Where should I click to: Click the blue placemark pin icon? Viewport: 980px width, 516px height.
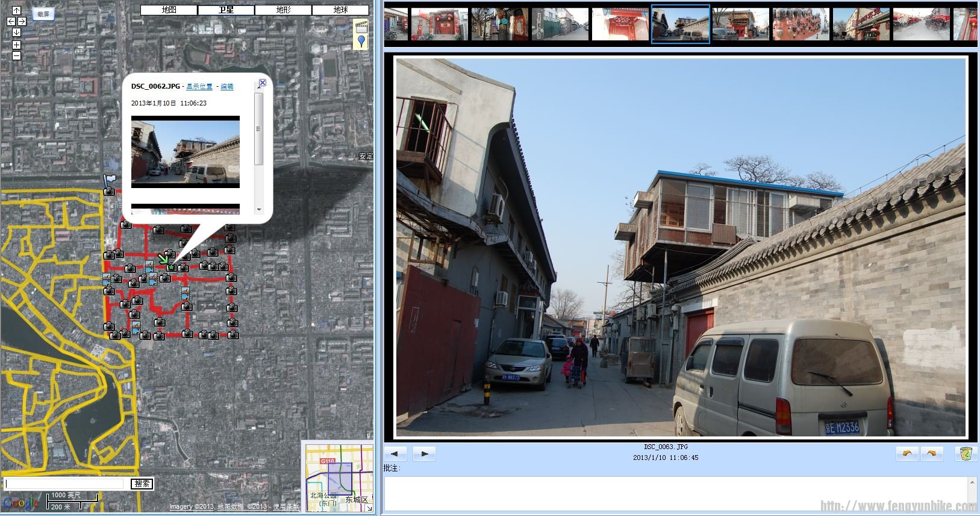[361, 41]
